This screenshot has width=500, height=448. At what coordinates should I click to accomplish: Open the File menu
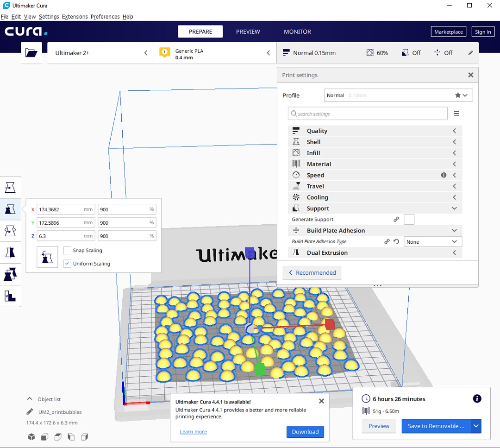coord(5,17)
